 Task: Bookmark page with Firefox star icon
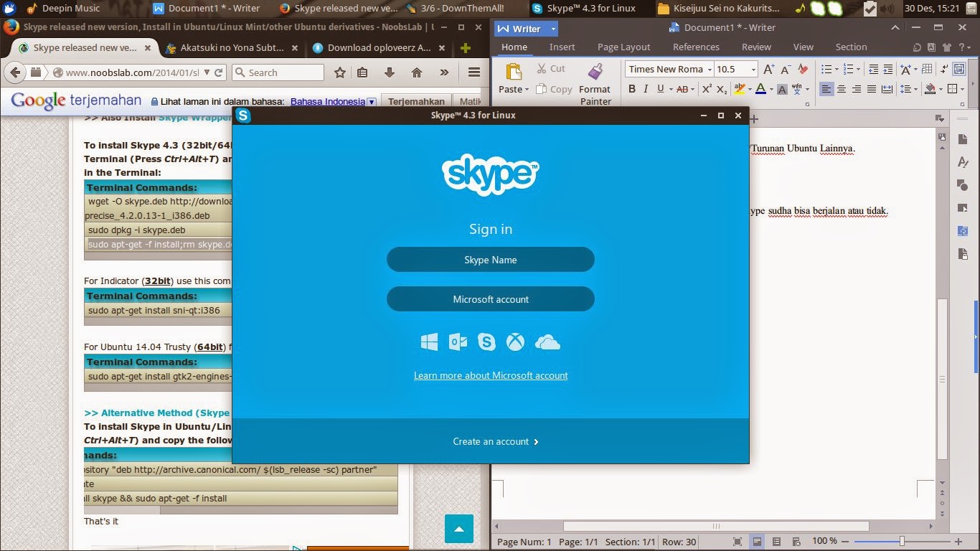coord(340,72)
